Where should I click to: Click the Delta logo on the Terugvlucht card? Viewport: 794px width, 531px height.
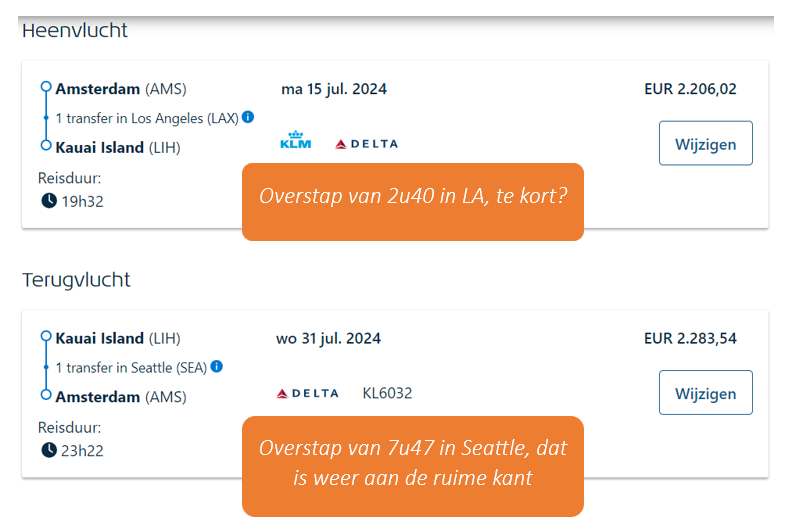pyautogui.click(x=307, y=394)
